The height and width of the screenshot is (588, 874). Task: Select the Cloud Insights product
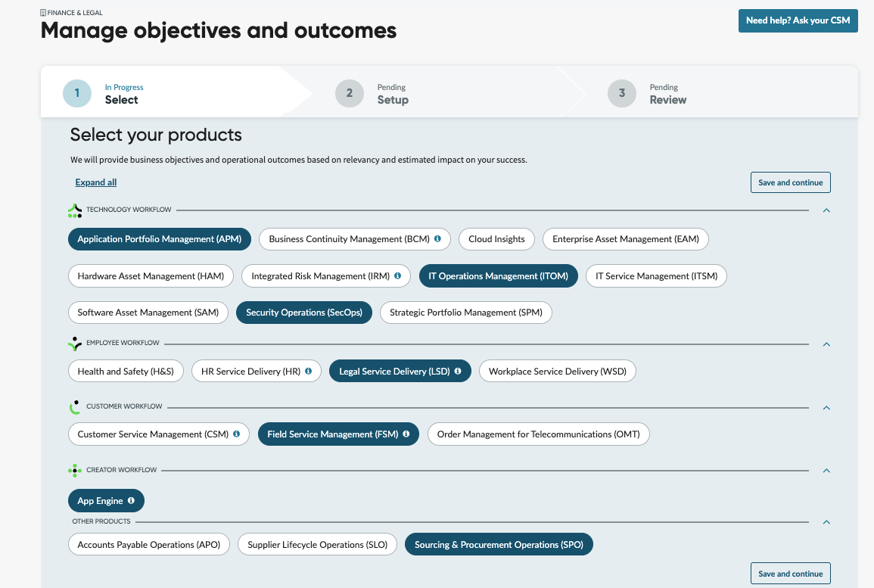click(x=496, y=239)
